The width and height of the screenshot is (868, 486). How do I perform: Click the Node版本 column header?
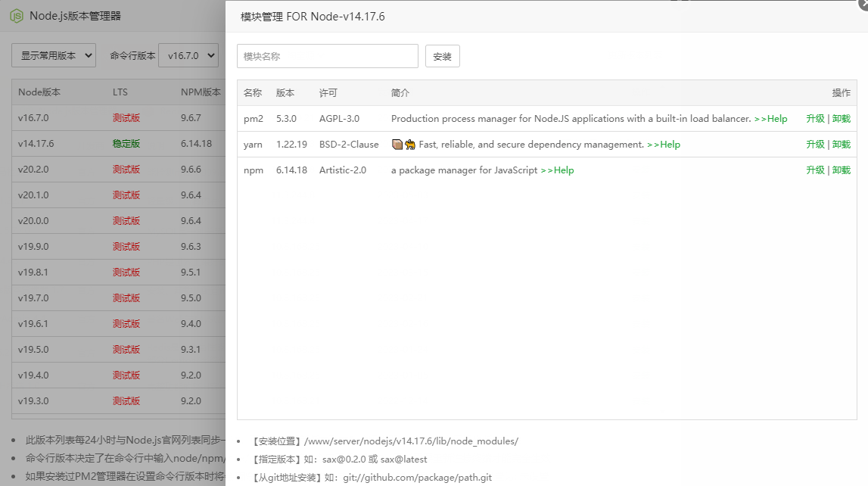[x=39, y=92]
